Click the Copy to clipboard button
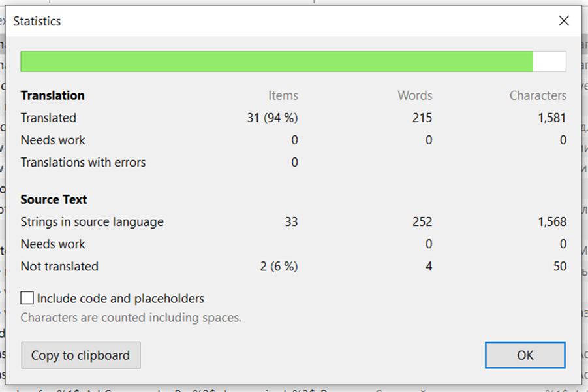The width and height of the screenshot is (588, 392). point(80,355)
